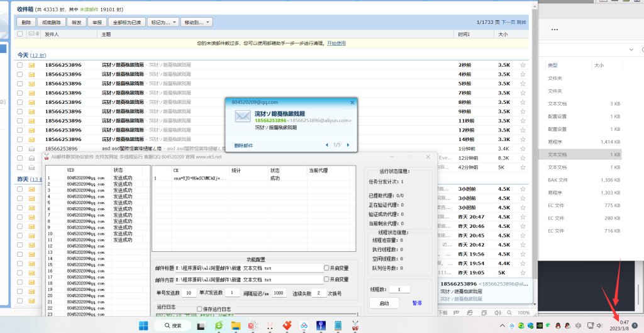Open the 移动到... dropdown menu
The width and height of the screenshot is (644, 333).
(196, 22)
